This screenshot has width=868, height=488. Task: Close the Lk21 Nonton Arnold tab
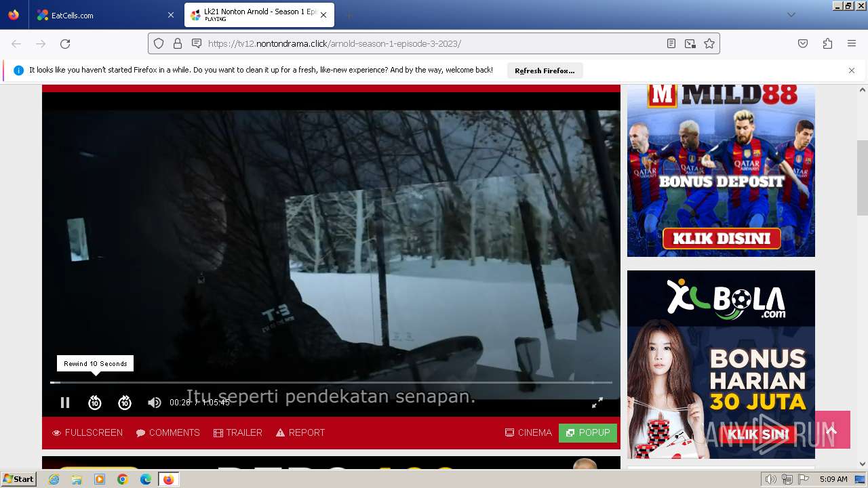point(323,15)
